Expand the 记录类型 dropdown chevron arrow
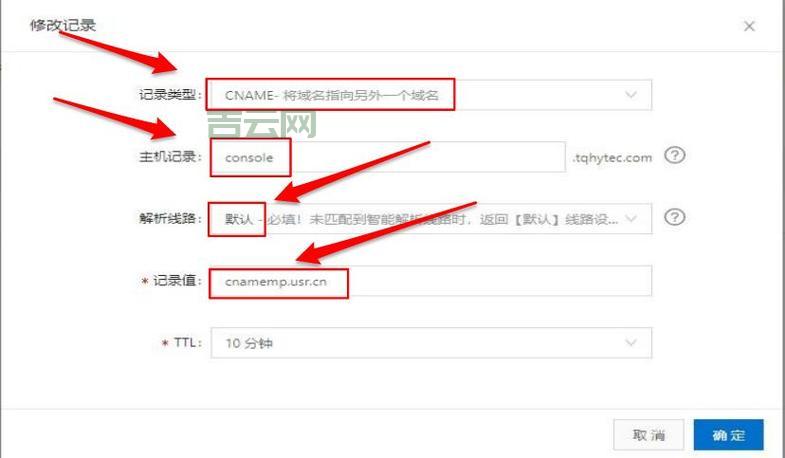This screenshot has height=458, width=785. [x=631, y=94]
